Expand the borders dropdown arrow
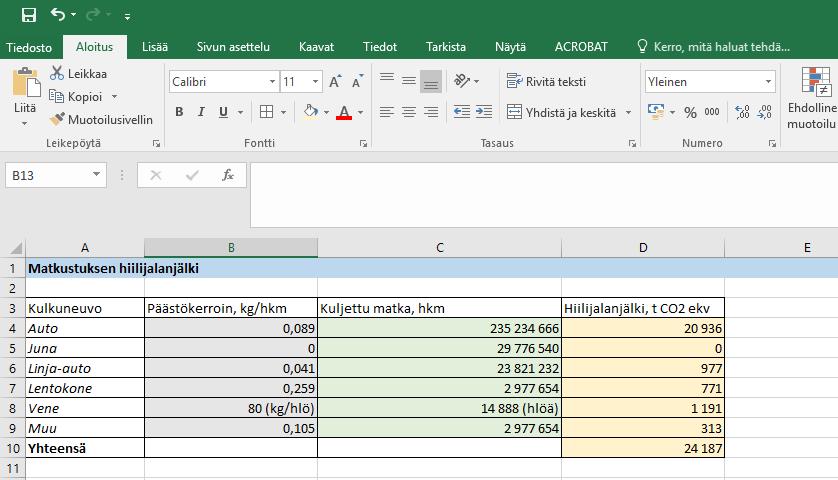 283,112
